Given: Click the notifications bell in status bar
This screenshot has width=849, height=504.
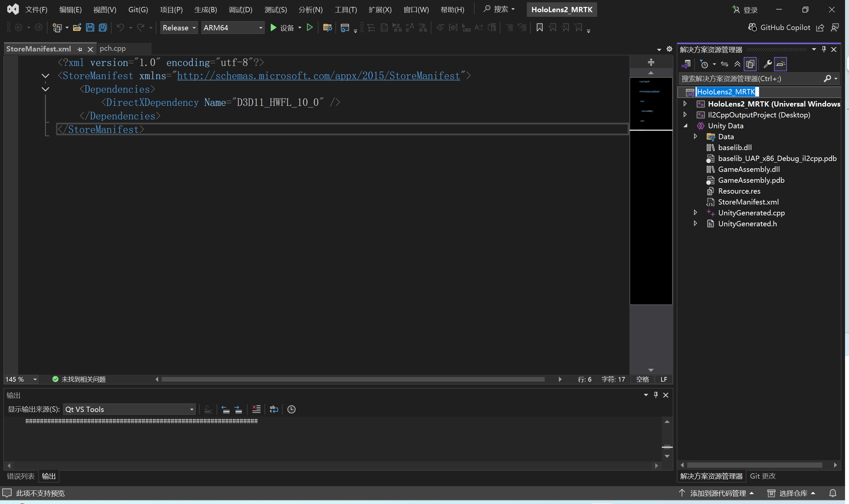Looking at the screenshot, I should [x=833, y=493].
